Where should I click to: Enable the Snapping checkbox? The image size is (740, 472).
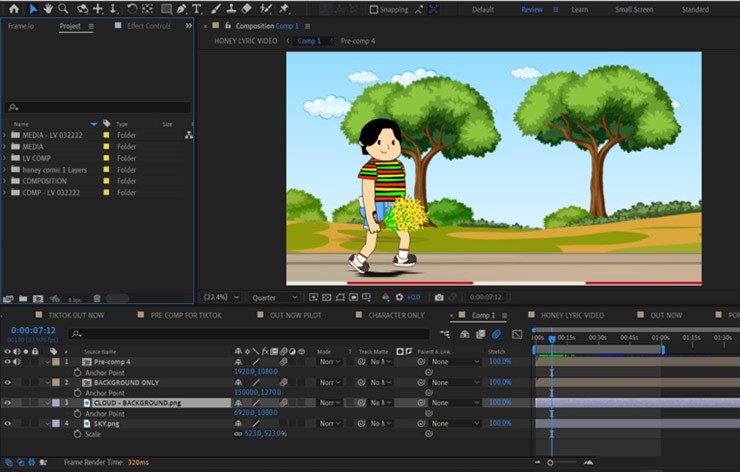click(374, 10)
